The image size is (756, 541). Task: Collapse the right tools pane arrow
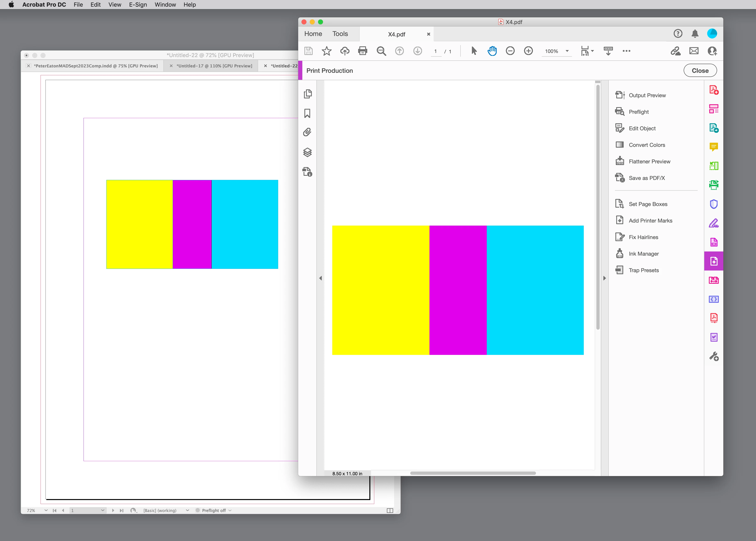tap(604, 278)
